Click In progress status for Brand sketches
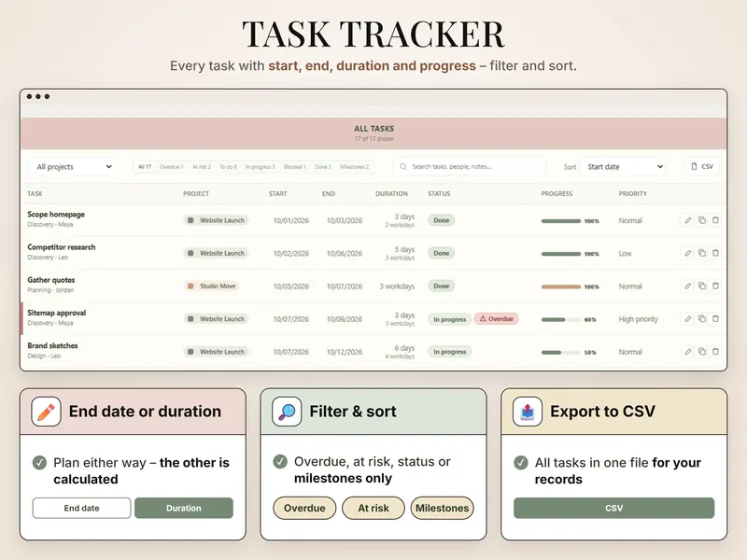 [x=450, y=352]
